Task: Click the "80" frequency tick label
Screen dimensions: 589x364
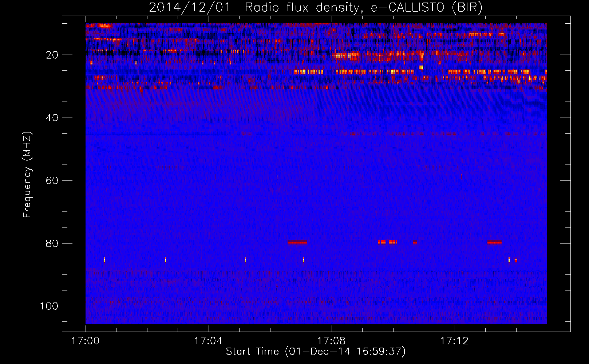Action: point(52,243)
